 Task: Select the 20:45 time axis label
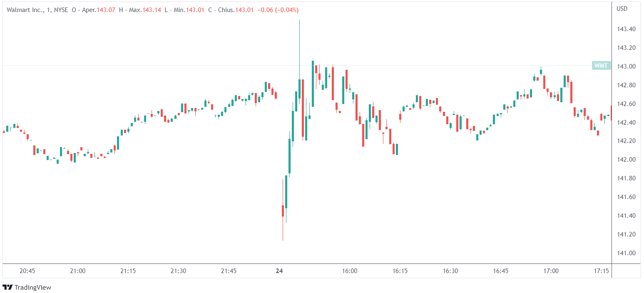pyautogui.click(x=27, y=271)
